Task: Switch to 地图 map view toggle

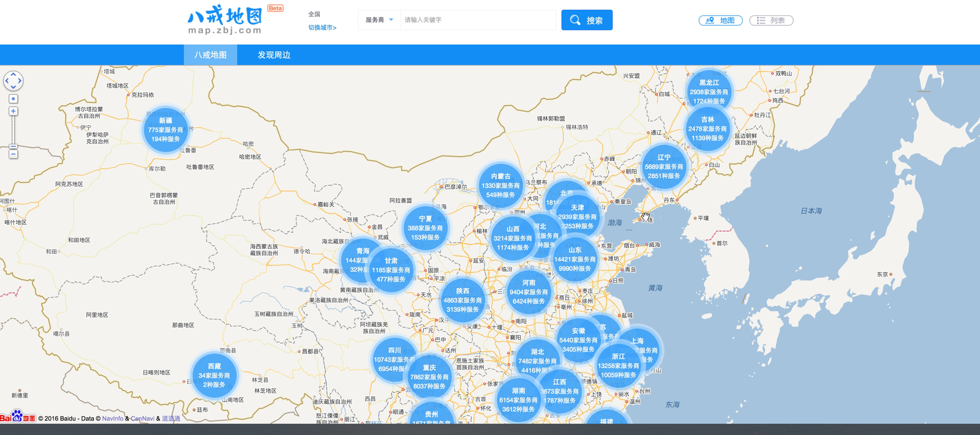Action: pos(721,21)
